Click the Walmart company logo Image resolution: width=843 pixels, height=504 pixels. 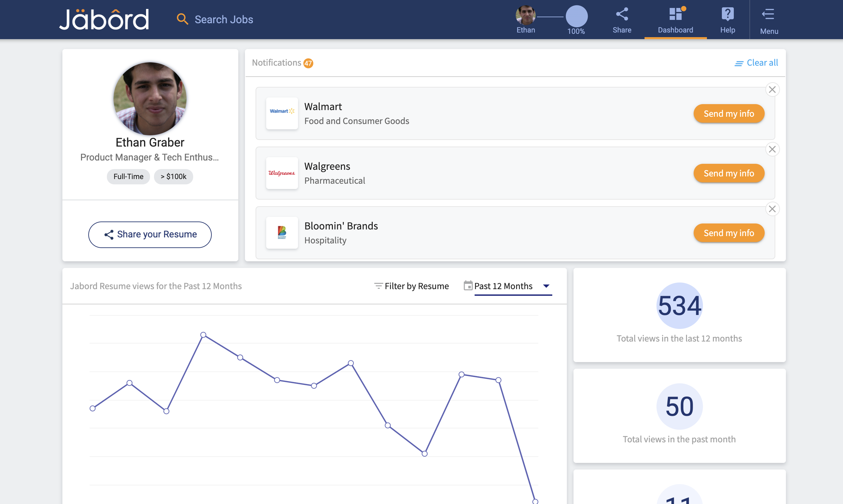click(x=282, y=113)
